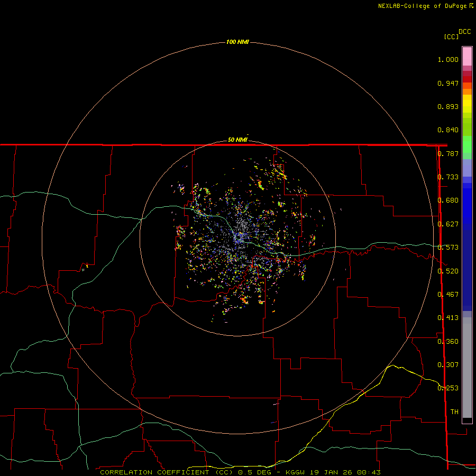Screen dimensions: 476x476
Task: Click the NEXLAB-College of DuPage credit text
Action: click(x=425, y=6)
